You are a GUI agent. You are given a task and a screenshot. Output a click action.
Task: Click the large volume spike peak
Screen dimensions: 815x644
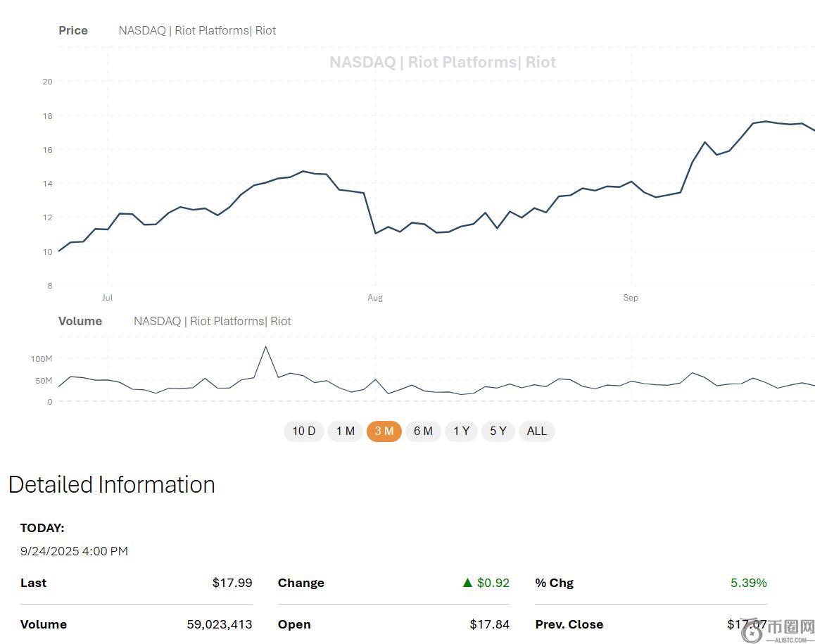click(x=265, y=346)
